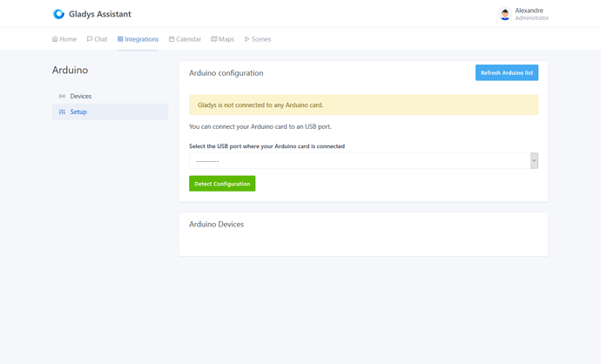The height and width of the screenshot is (364, 601).
Task: Click the 'connect your Arduino card to an USB port' text
Action: pyautogui.click(x=260, y=126)
